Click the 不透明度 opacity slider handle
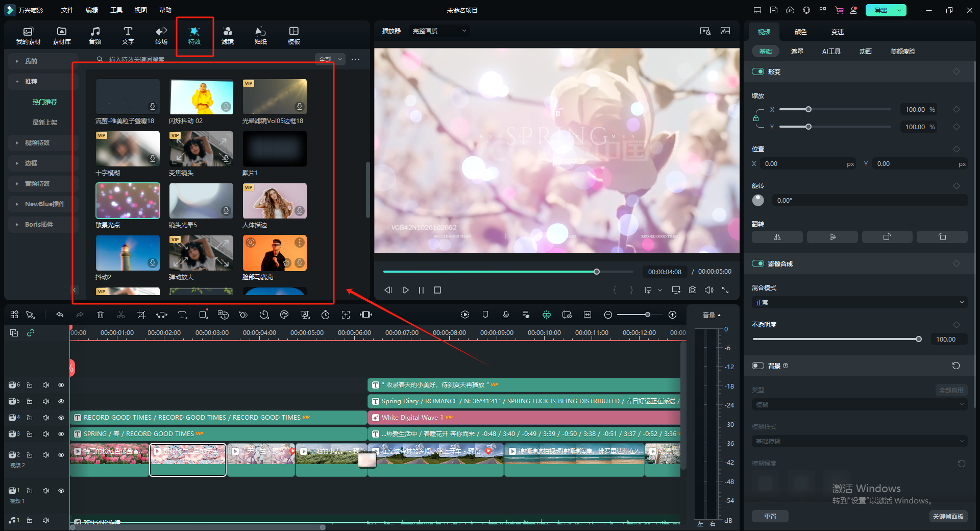The width and height of the screenshot is (980, 531). click(918, 340)
